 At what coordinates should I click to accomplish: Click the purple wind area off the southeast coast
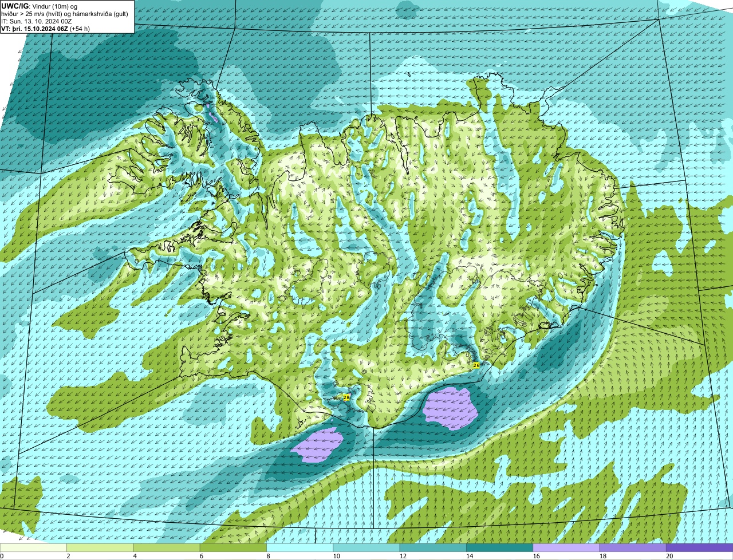451,408
